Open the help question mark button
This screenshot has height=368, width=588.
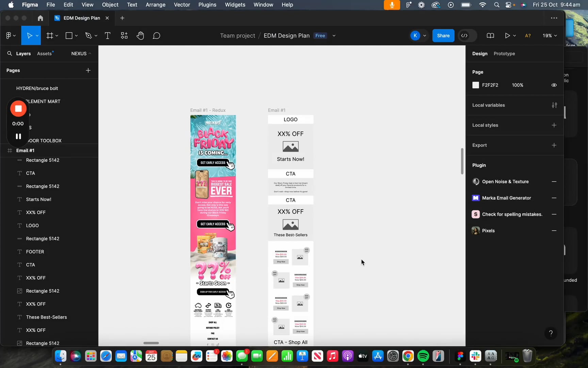[551, 333]
